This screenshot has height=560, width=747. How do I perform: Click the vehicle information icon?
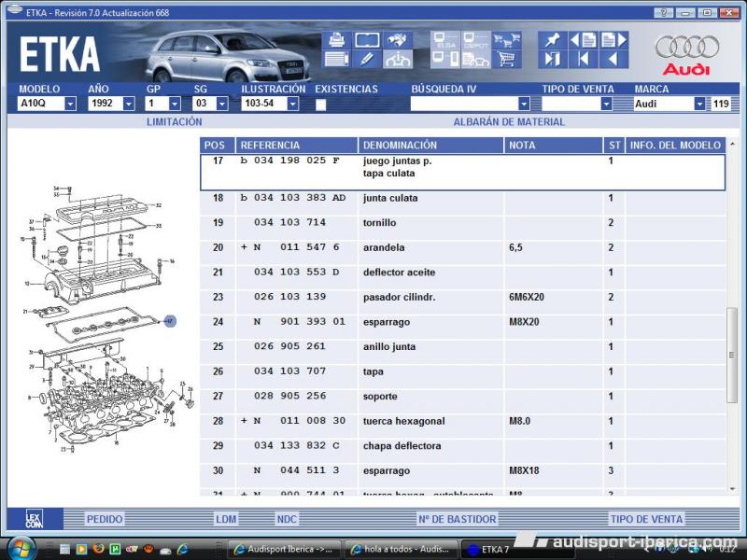click(398, 60)
